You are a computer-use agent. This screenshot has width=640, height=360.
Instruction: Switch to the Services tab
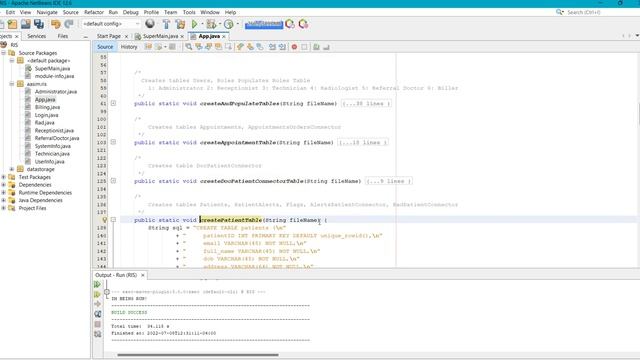pyautogui.click(x=36, y=36)
